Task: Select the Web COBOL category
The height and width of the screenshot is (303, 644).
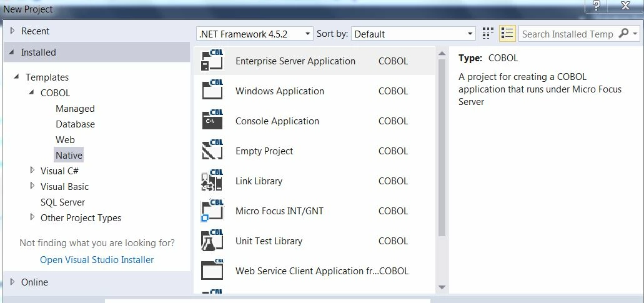Action: click(66, 139)
